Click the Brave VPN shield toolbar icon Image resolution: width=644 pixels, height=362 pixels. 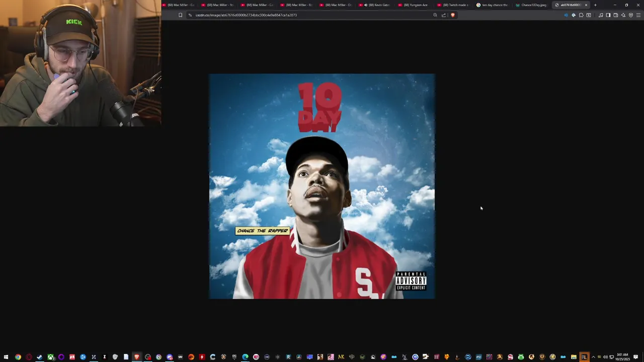(631, 15)
